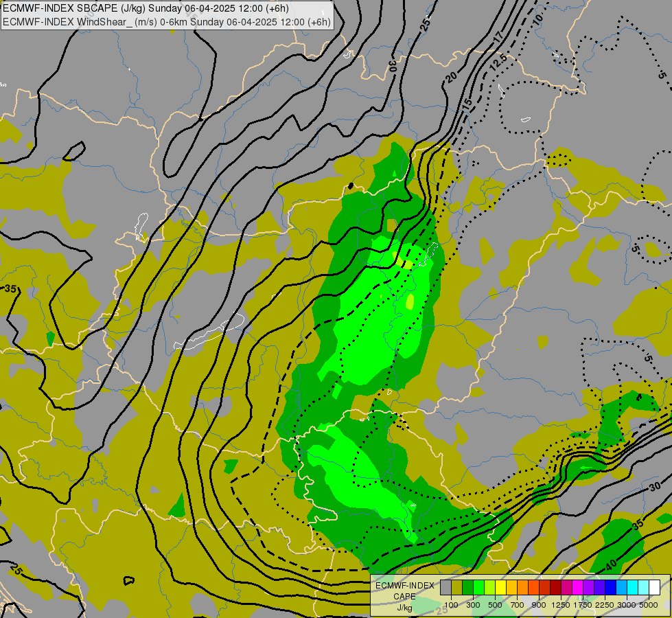Click the 17 wind shear contour label
Image resolution: width=672 pixels, height=618 pixels.
point(498,37)
